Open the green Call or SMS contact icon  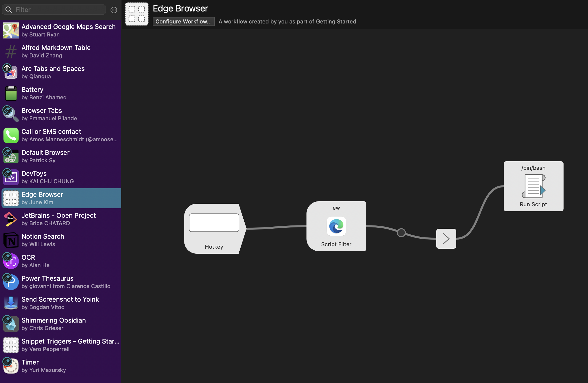(11, 135)
